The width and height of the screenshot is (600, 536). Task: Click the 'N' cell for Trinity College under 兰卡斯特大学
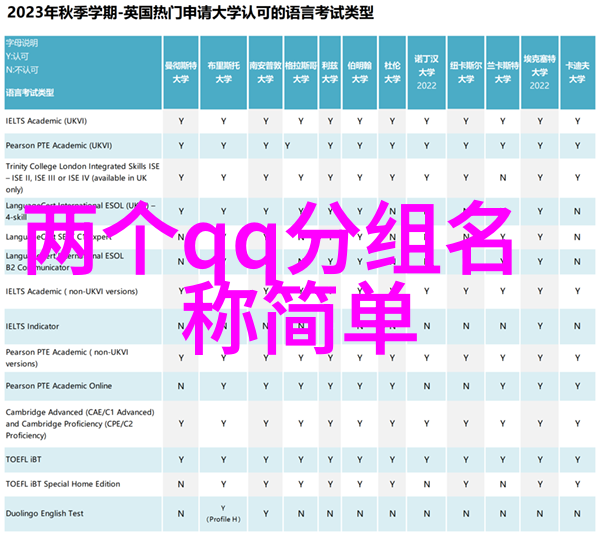[x=503, y=178]
